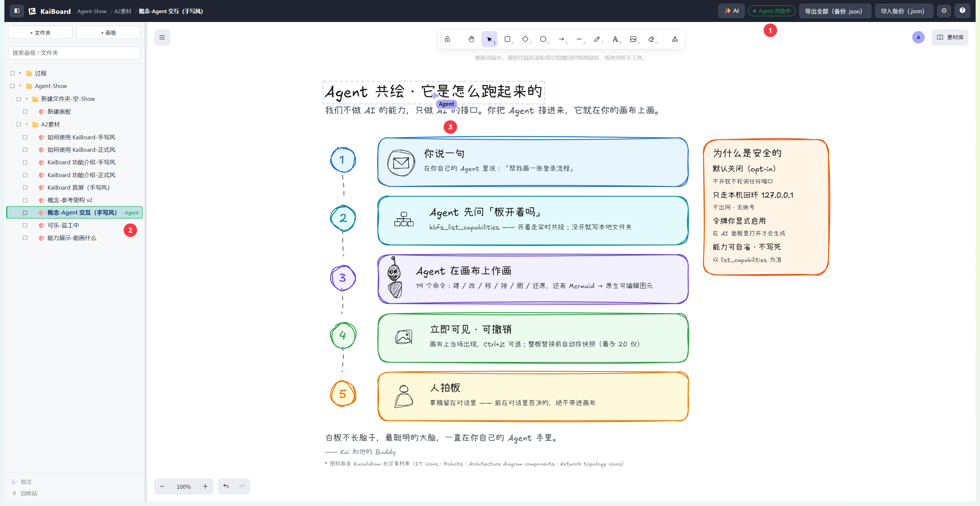This screenshot has width=980, height=506.
Task: Open the help question mark
Action: (x=962, y=11)
